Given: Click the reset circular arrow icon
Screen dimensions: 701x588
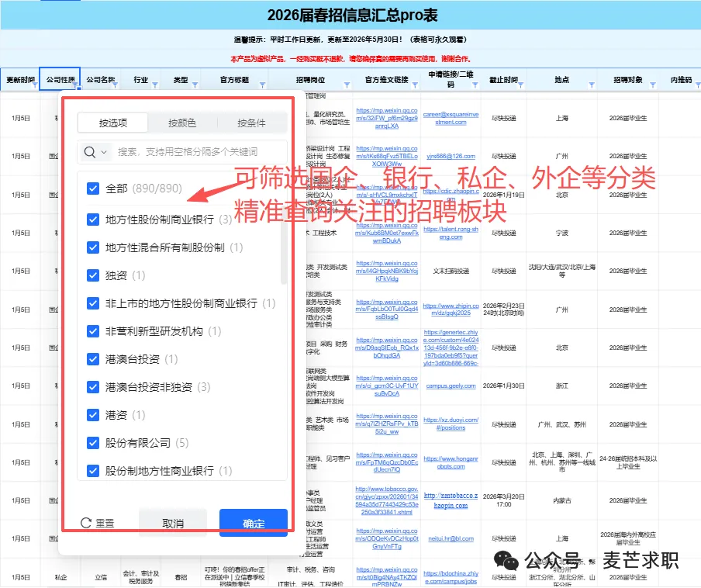Looking at the screenshot, I should coord(86,523).
